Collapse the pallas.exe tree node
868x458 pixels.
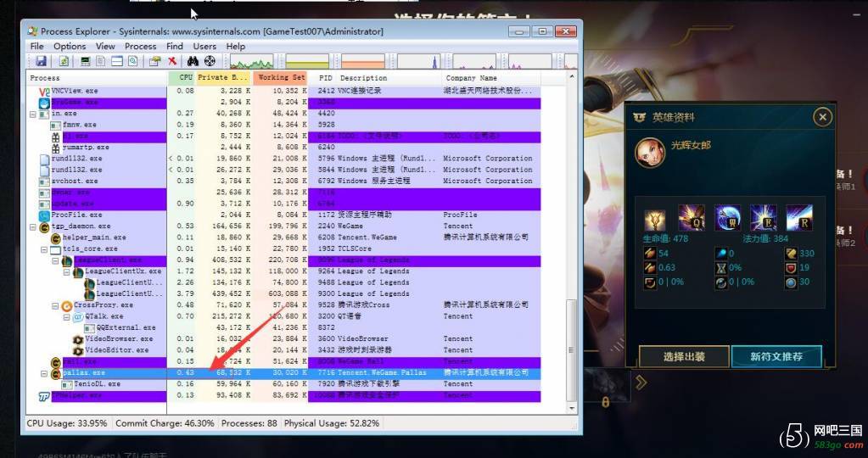point(44,373)
